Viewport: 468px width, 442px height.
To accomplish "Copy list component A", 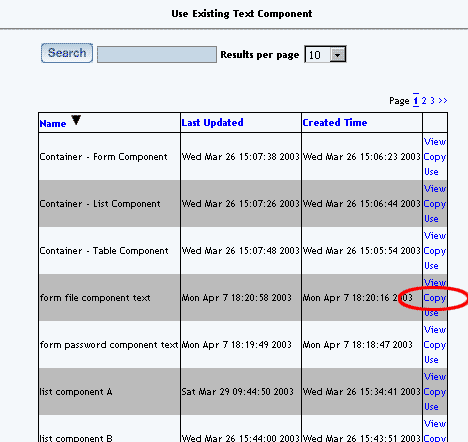I will coord(435,392).
